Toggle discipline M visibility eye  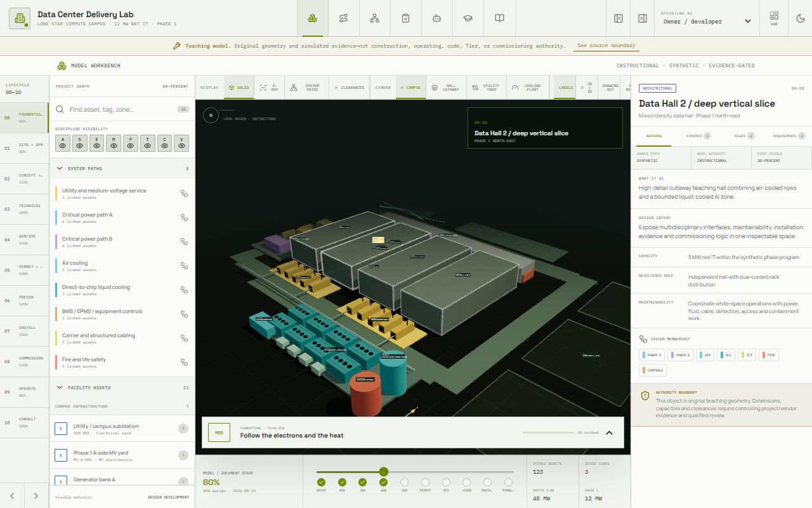pyautogui.click(x=114, y=143)
